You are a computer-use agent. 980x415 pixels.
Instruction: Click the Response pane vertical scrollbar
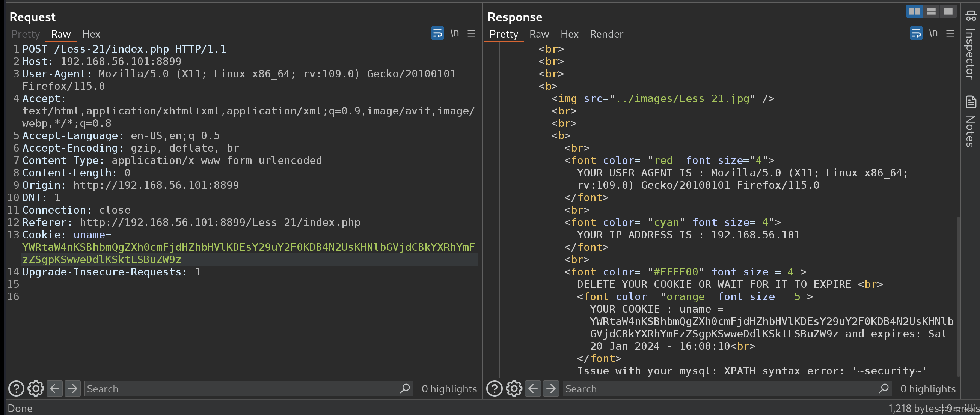coord(958,296)
